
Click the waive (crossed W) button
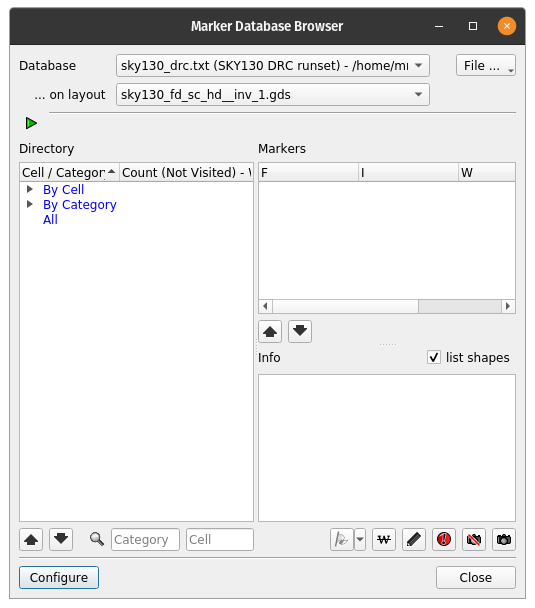(x=384, y=539)
